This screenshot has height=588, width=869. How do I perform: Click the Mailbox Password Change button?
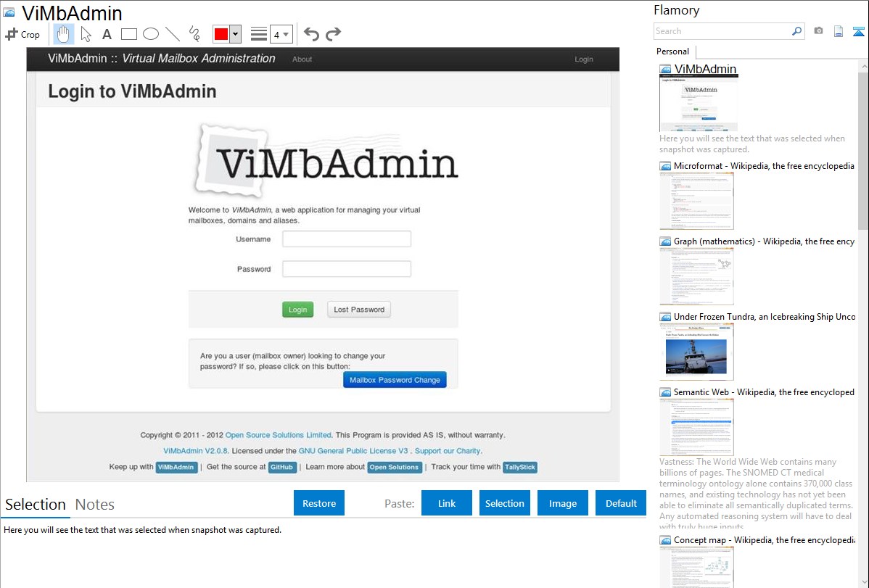[395, 380]
